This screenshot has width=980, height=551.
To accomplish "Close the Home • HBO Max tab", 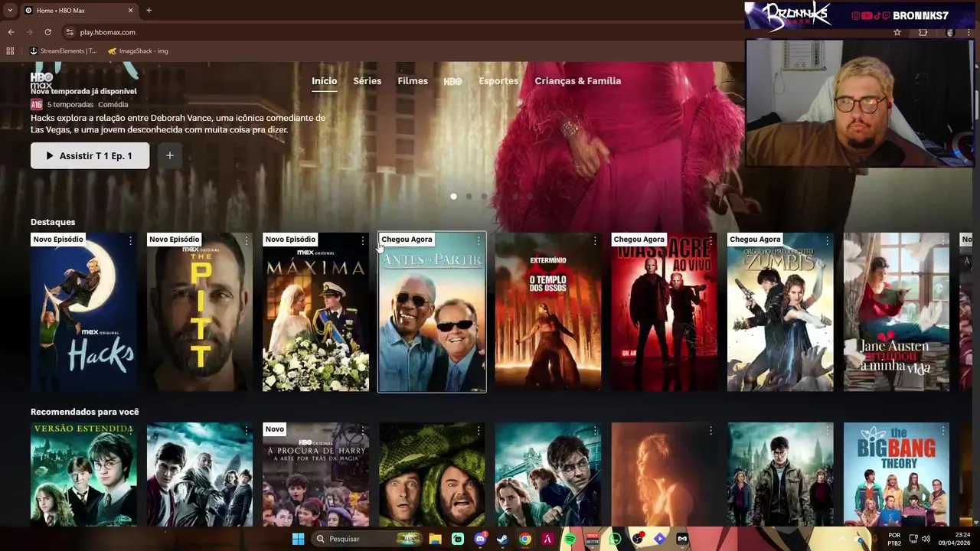I will [130, 10].
